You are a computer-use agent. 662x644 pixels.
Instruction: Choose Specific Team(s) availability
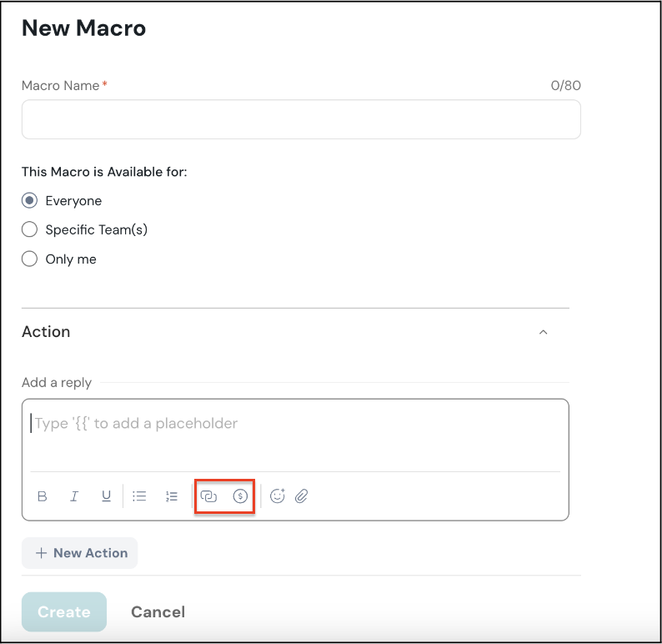(x=30, y=229)
